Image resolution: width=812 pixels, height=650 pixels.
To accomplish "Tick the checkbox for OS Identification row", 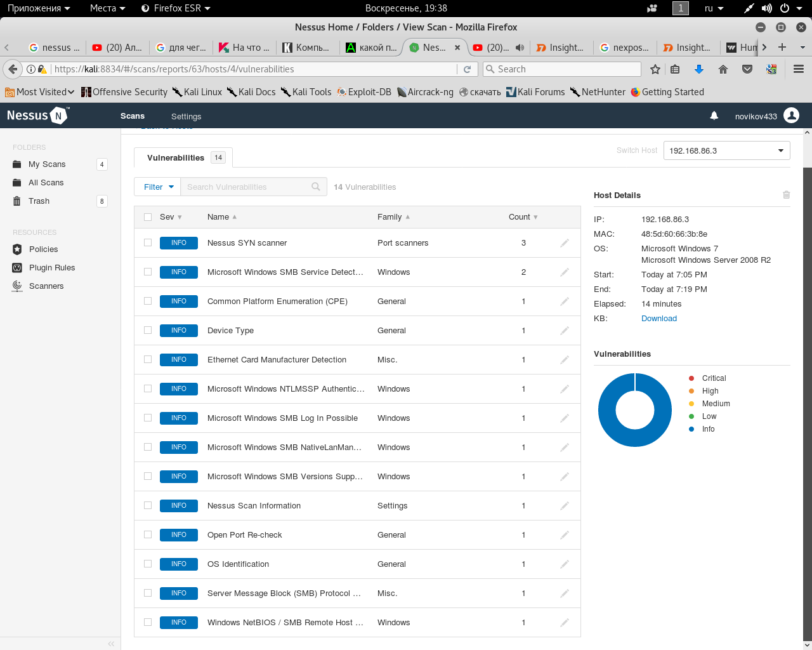I will coord(148,564).
